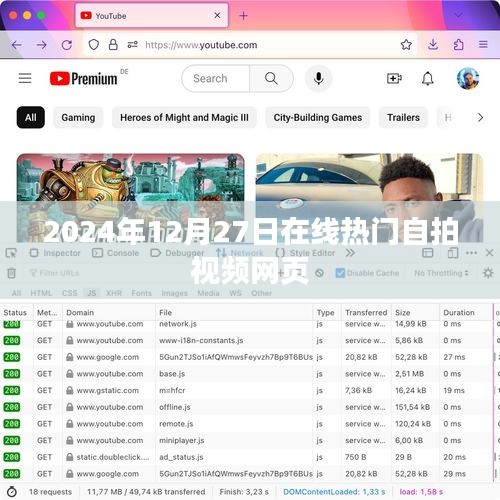Select the Gaming category chip

(x=78, y=117)
